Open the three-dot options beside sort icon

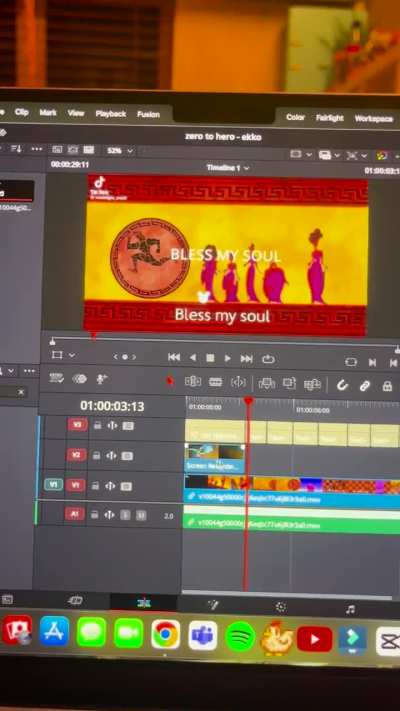click(37, 149)
